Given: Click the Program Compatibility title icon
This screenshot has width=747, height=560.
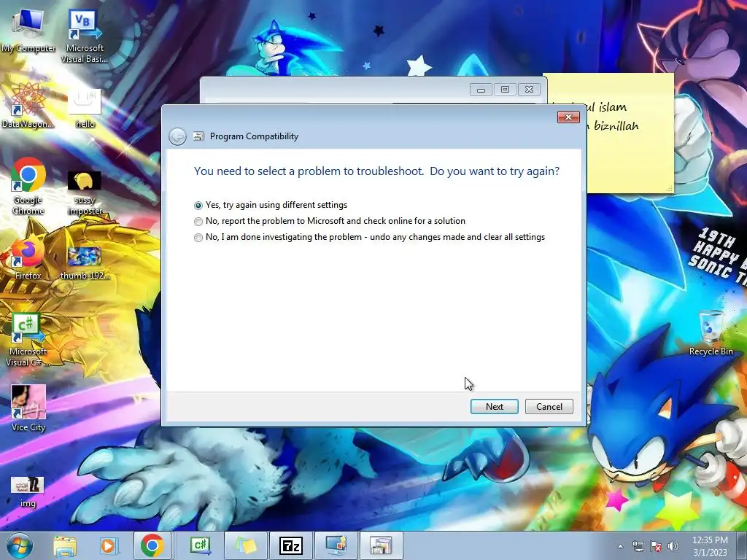Looking at the screenshot, I should click(198, 136).
